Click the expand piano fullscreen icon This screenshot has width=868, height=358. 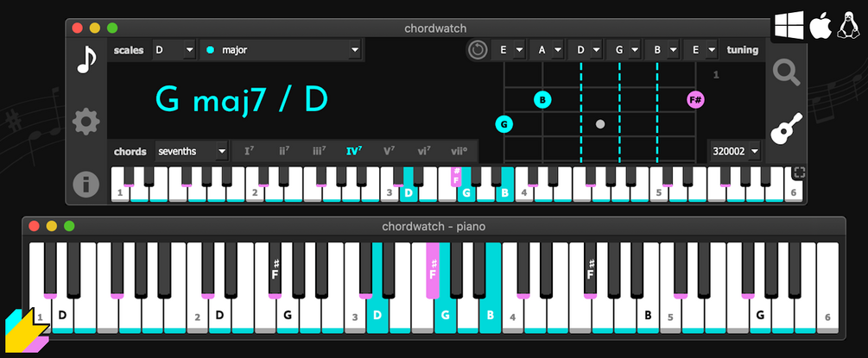[x=799, y=173]
